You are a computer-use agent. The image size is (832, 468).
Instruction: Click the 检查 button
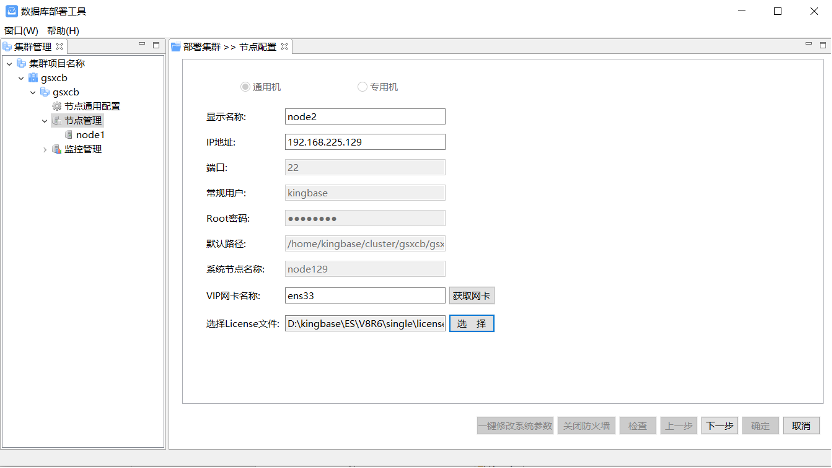(x=638, y=426)
